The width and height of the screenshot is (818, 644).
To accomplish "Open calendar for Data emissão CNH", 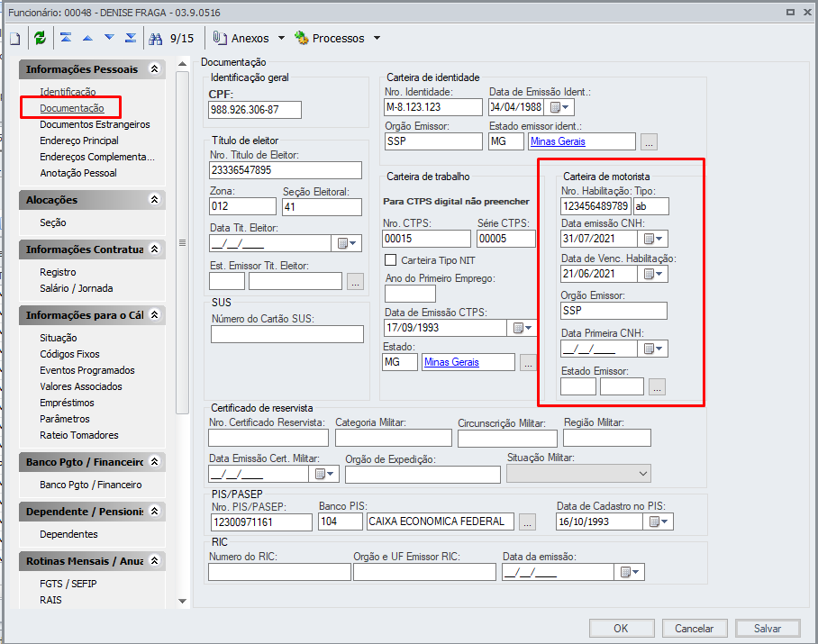I will click(x=652, y=239).
